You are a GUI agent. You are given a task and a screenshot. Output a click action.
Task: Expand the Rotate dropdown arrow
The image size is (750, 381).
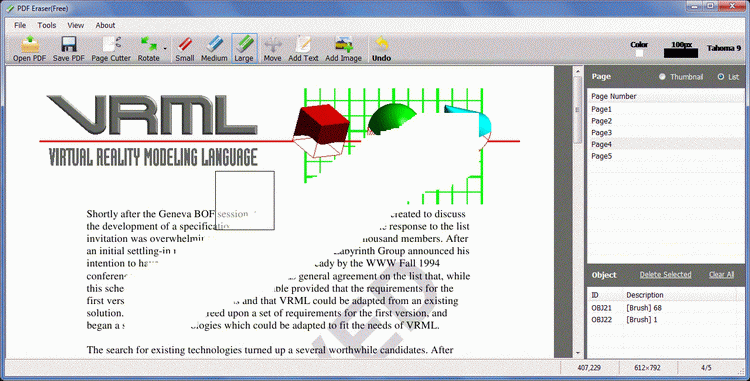(x=165, y=49)
